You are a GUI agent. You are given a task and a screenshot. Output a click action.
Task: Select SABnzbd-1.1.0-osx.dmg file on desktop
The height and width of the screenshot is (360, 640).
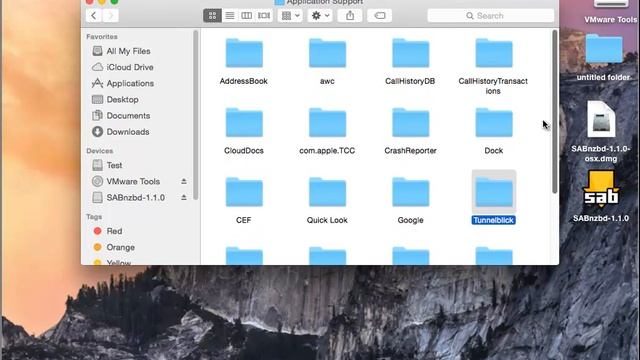[x=601, y=120]
